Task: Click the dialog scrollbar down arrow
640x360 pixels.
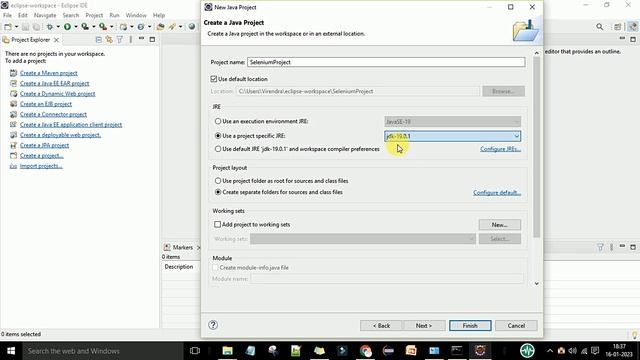Action: (x=537, y=283)
